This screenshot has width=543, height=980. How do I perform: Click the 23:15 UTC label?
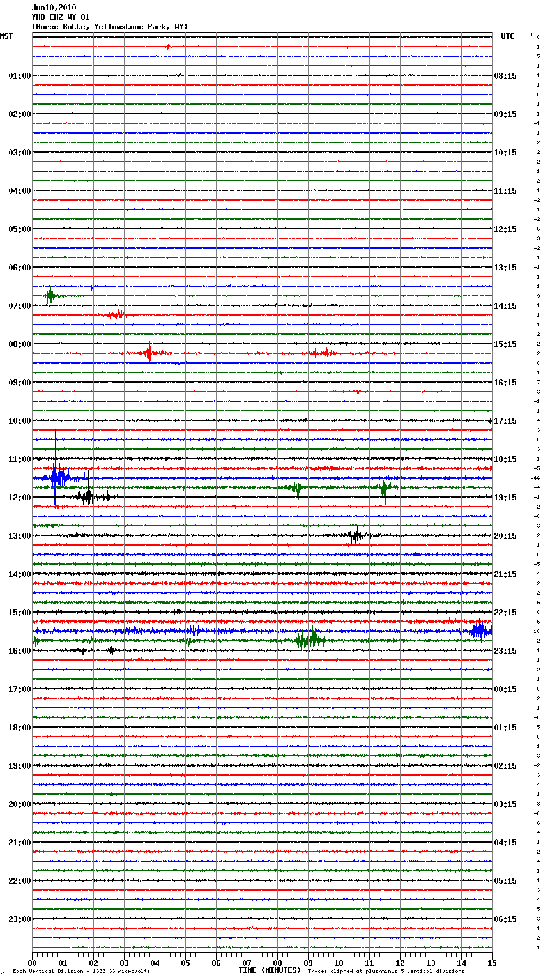(505, 651)
